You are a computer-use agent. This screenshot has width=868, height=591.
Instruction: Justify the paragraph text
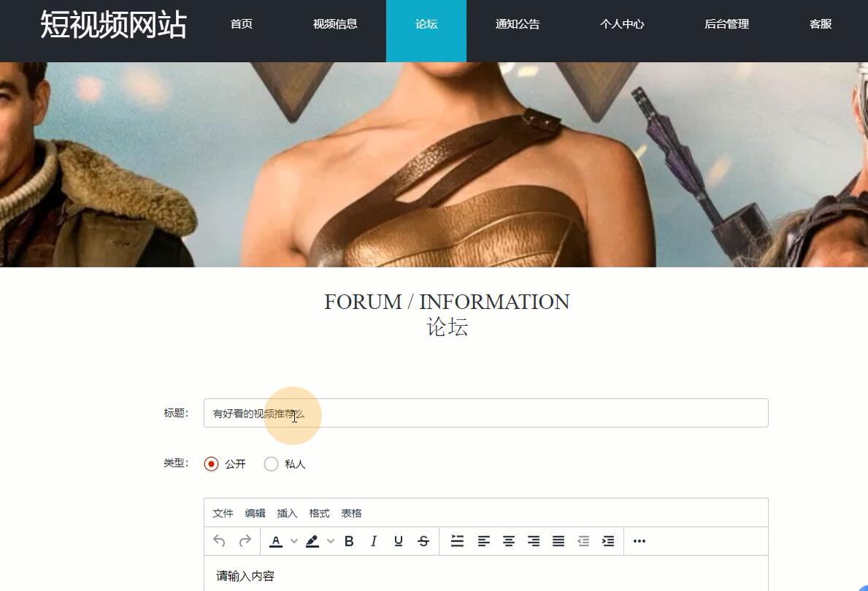[558, 541]
